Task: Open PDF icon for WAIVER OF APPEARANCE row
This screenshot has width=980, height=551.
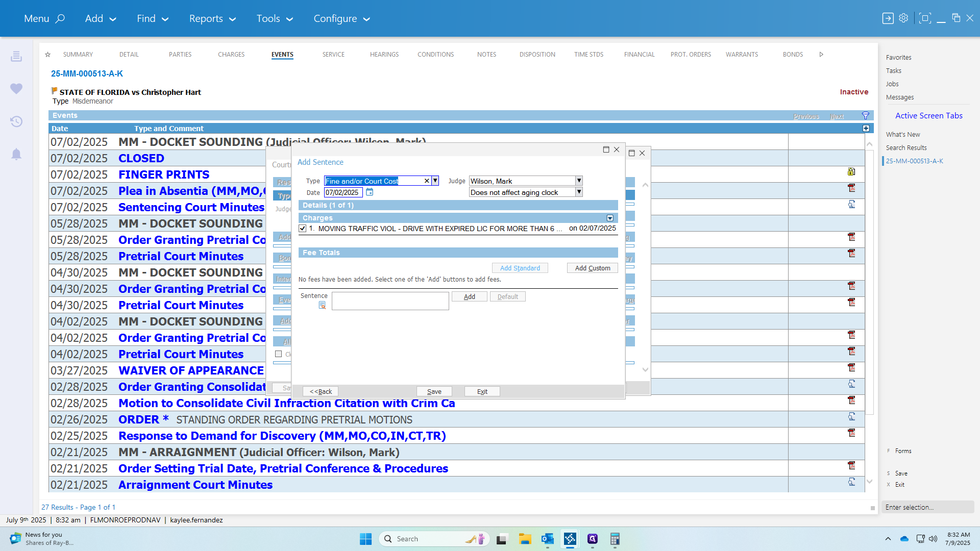Action: (x=851, y=368)
